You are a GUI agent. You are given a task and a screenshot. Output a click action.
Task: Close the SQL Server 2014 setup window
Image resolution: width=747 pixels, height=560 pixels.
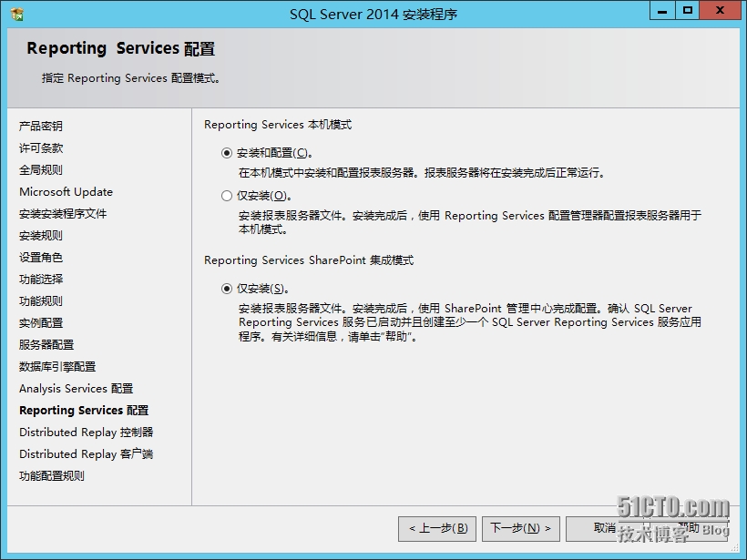click(x=720, y=11)
